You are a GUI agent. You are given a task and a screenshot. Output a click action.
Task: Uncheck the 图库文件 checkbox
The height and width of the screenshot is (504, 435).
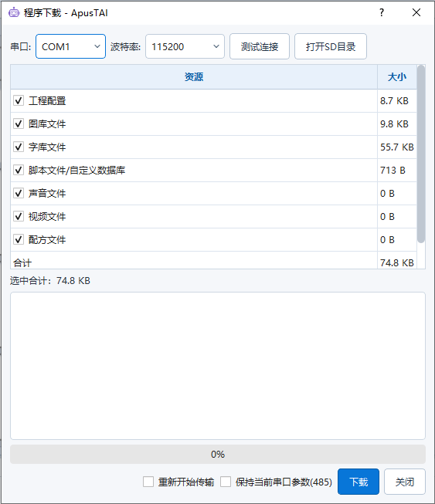[19, 123]
